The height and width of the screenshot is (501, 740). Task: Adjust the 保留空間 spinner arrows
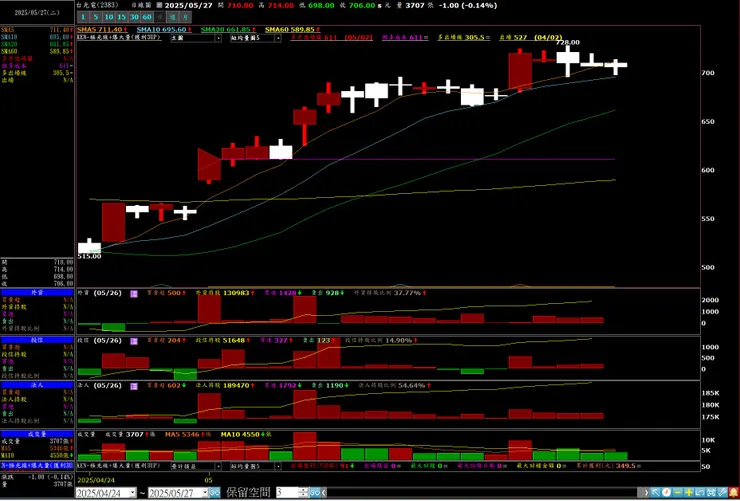coord(304,493)
